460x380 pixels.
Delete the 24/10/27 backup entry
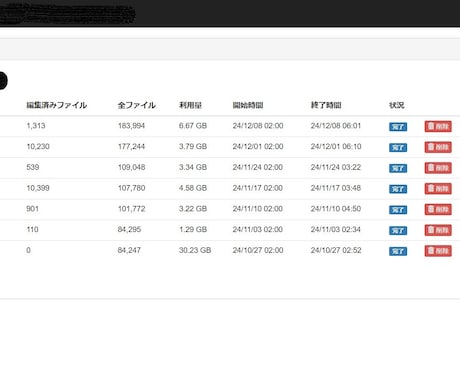(x=438, y=251)
